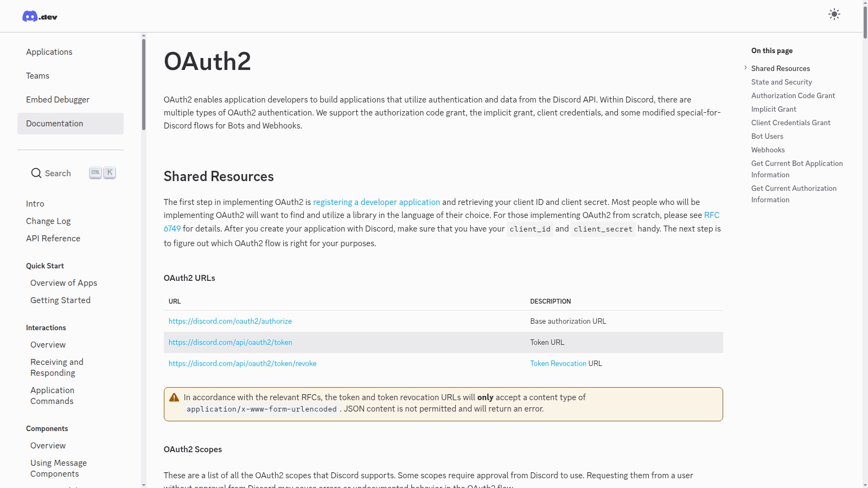Screen dimensions: 868x488
Task: Click the registering a developer application link
Action: pyautogui.click(x=376, y=202)
